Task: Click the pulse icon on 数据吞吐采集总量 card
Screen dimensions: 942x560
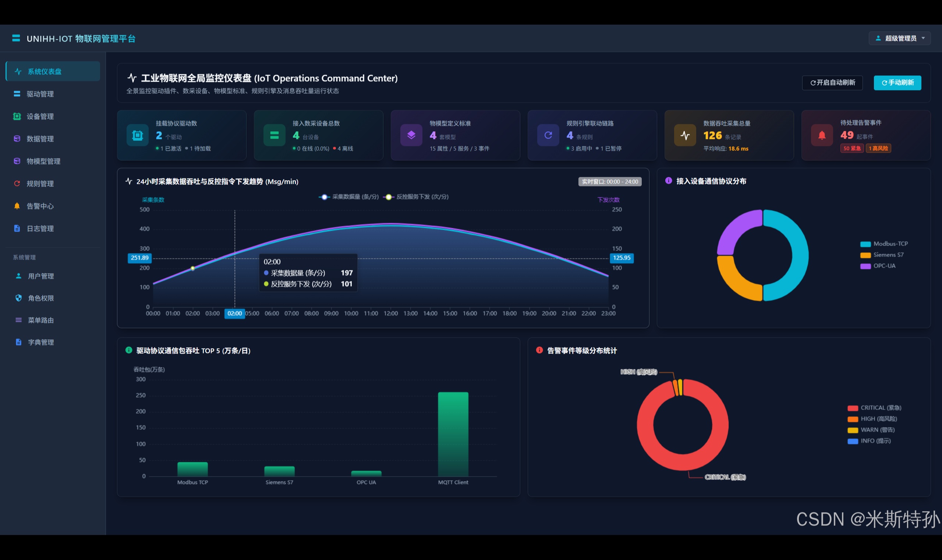Action: pyautogui.click(x=685, y=135)
